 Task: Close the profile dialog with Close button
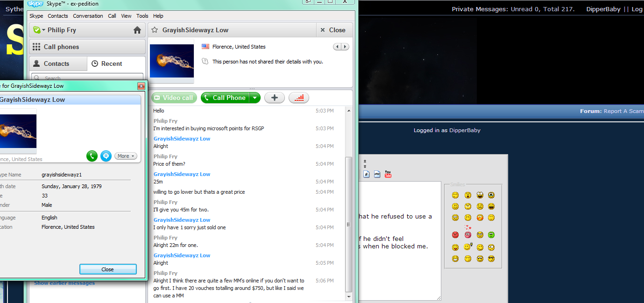[108, 269]
